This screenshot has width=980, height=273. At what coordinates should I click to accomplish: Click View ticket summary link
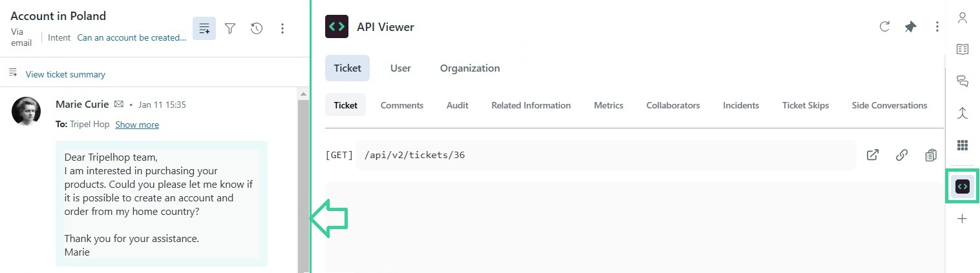point(65,74)
